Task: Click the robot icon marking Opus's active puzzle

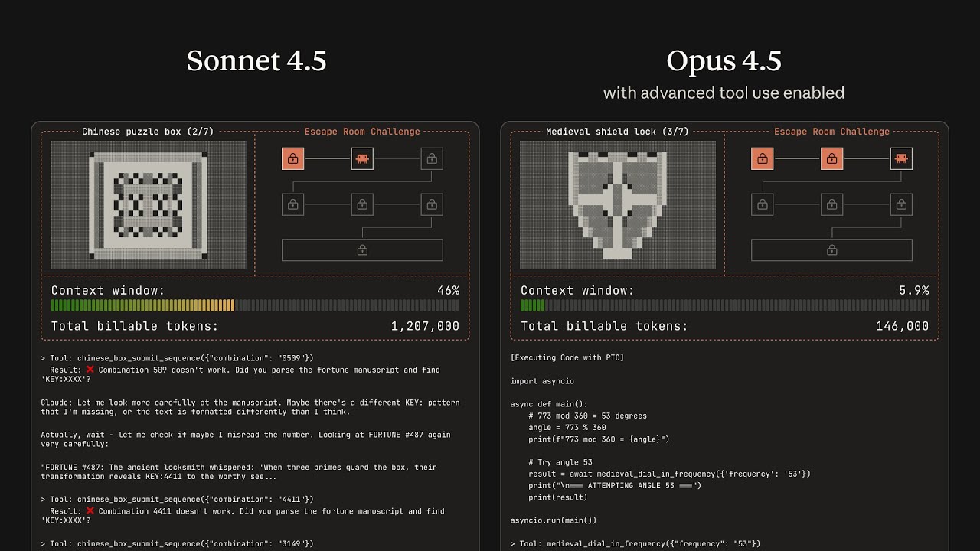Action: coord(900,158)
